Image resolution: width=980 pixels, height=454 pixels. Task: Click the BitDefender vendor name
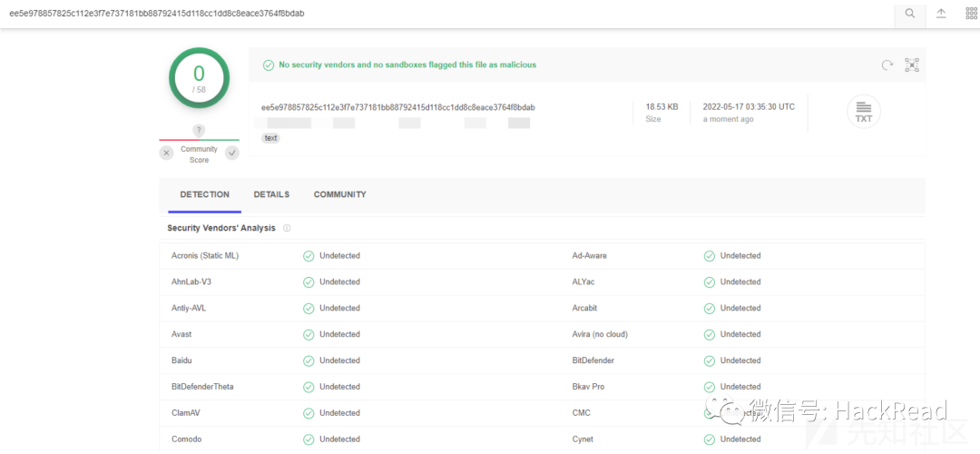pos(593,360)
